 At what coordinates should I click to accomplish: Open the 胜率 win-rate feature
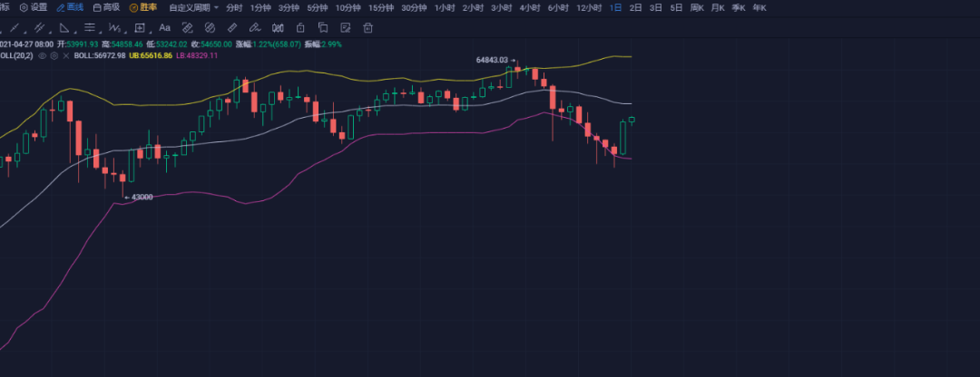[x=143, y=7]
